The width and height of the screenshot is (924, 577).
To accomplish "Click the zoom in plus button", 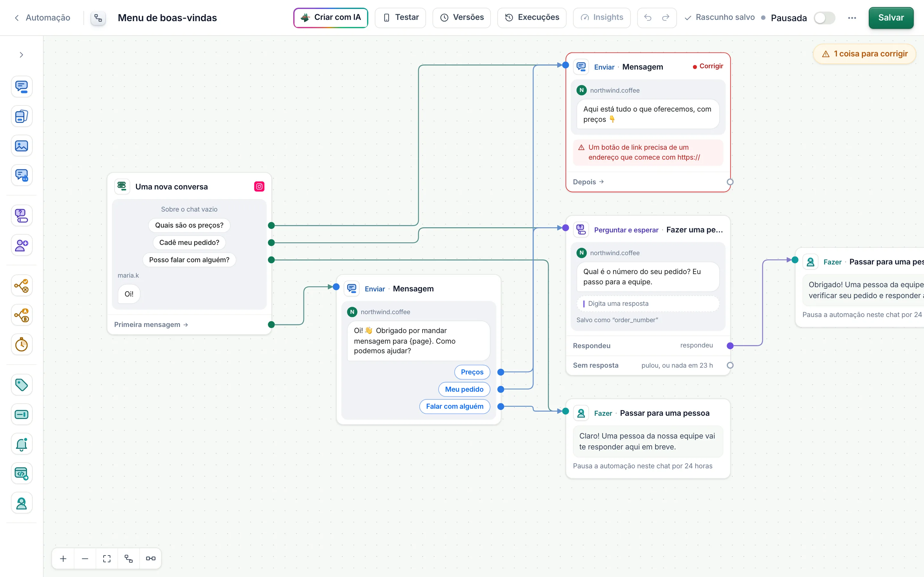I will click(x=64, y=558).
